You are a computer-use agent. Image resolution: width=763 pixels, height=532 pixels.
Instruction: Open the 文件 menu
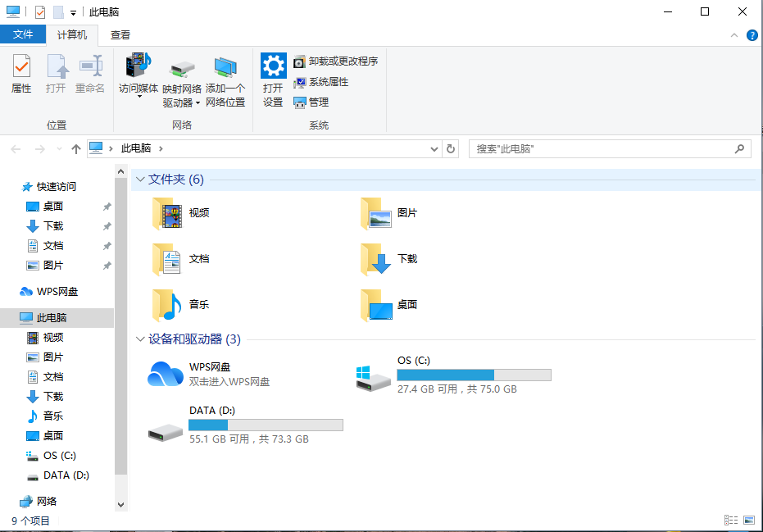tap(24, 34)
